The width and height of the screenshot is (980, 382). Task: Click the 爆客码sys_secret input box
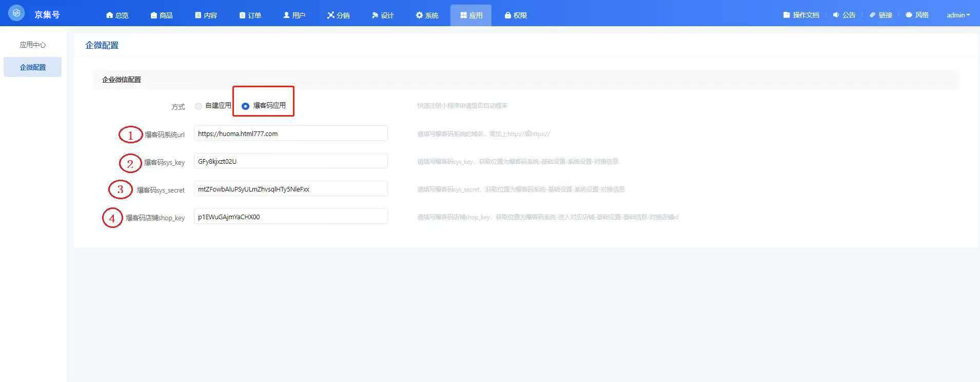click(290, 189)
